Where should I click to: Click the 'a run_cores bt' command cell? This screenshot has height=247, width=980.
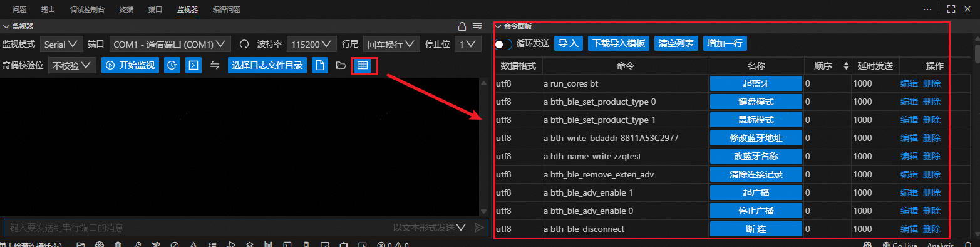(x=626, y=83)
